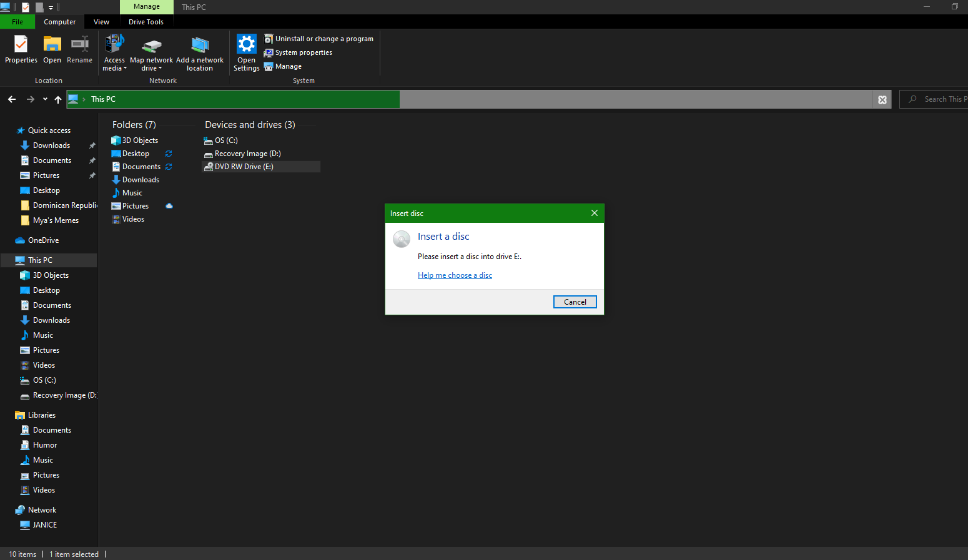Viewport: 968px width, 560px height.
Task: Select DVD RW Drive (E:)
Action: click(x=261, y=167)
